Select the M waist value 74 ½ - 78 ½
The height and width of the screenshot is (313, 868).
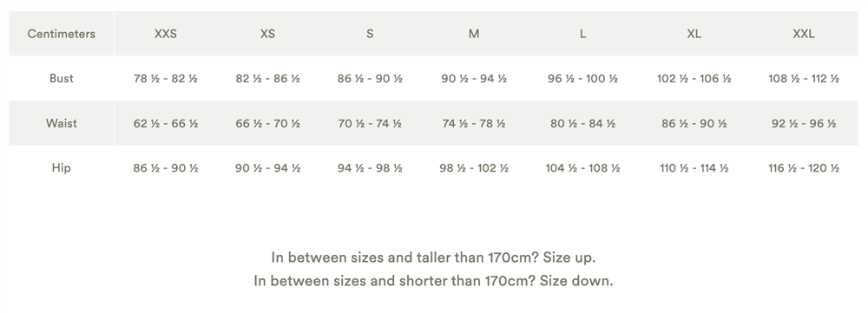click(x=474, y=123)
